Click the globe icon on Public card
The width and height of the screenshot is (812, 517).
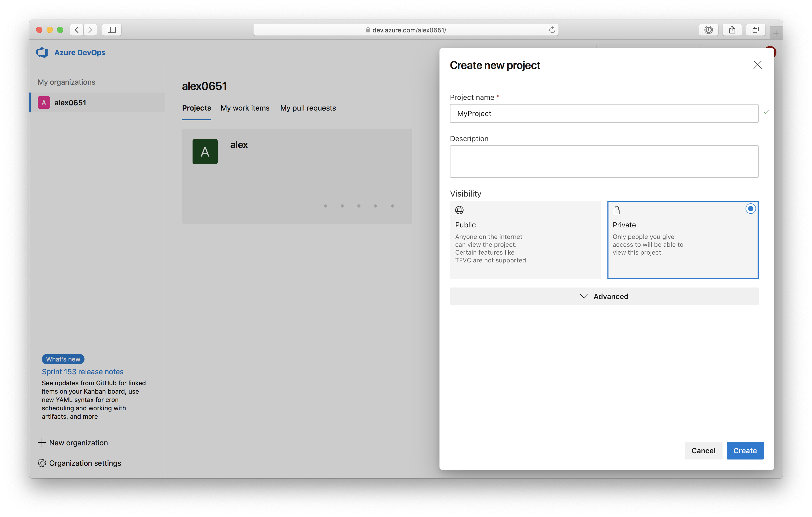pos(459,210)
